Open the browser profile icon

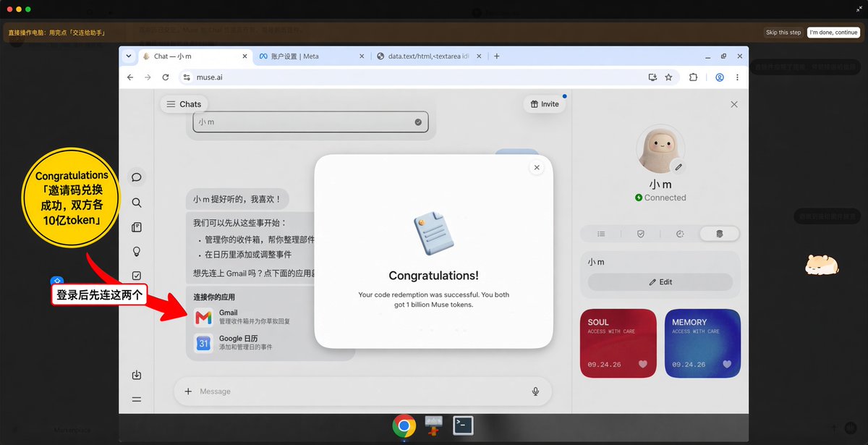coord(720,77)
